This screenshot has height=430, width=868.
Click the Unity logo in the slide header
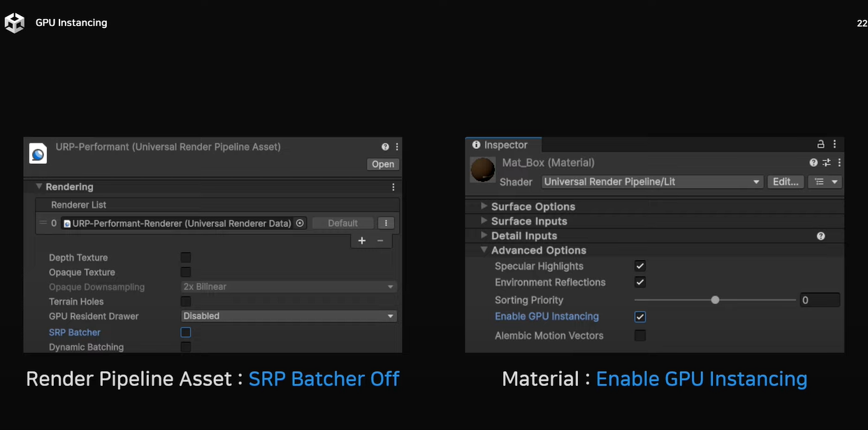pos(14,23)
